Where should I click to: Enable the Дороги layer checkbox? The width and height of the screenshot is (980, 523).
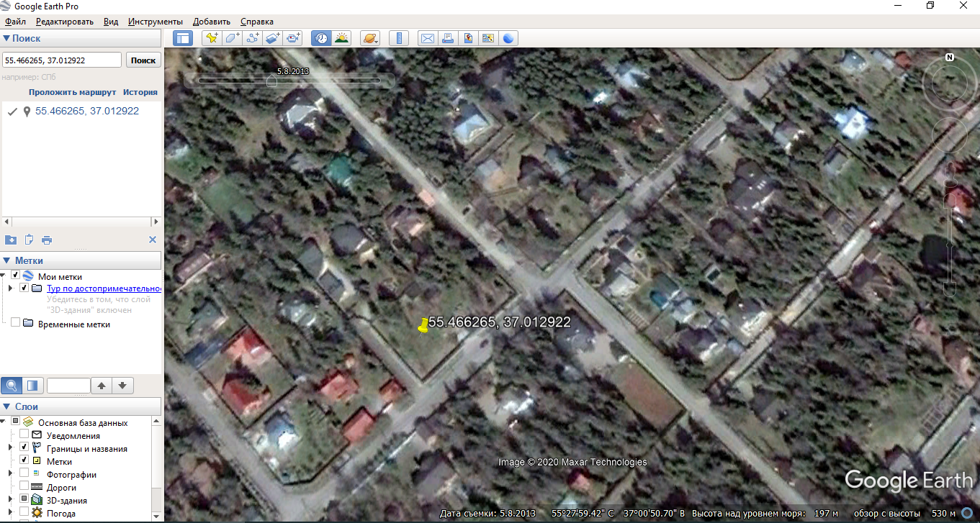24,488
